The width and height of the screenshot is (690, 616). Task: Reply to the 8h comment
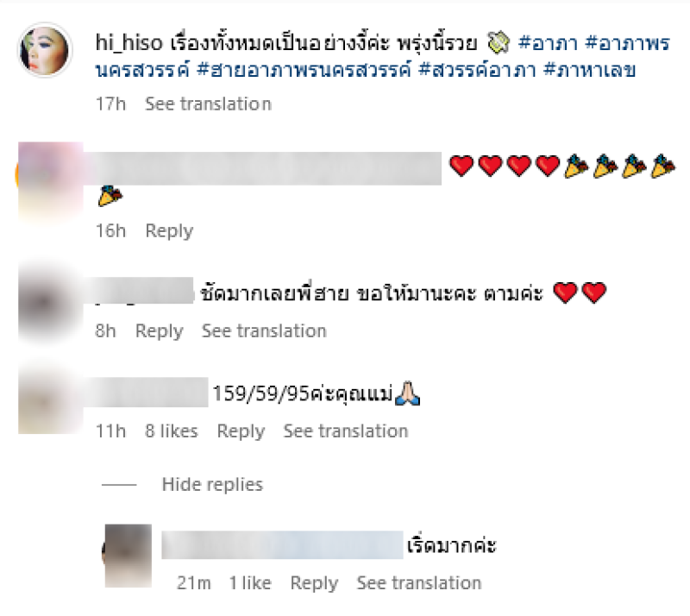tap(159, 331)
